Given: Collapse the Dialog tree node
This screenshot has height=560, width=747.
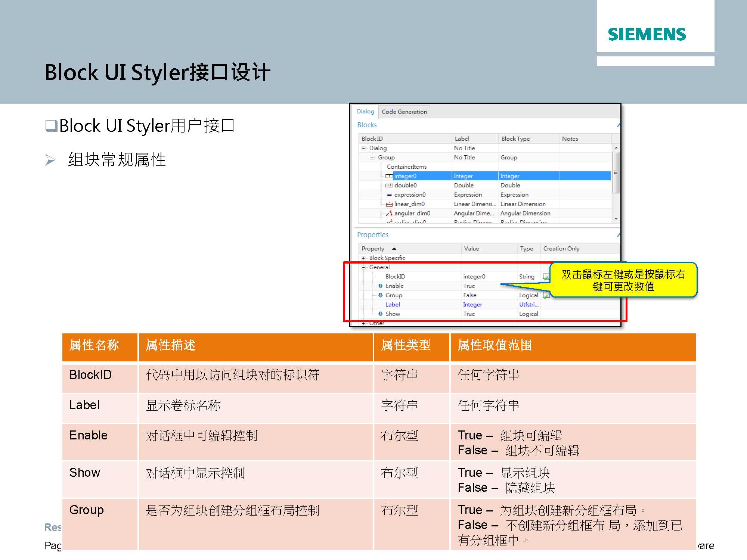Looking at the screenshot, I should click(x=363, y=148).
